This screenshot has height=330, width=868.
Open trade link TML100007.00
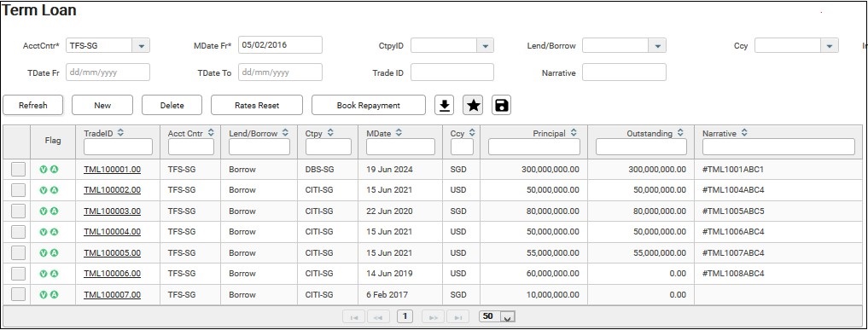pyautogui.click(x=112, y=295)
